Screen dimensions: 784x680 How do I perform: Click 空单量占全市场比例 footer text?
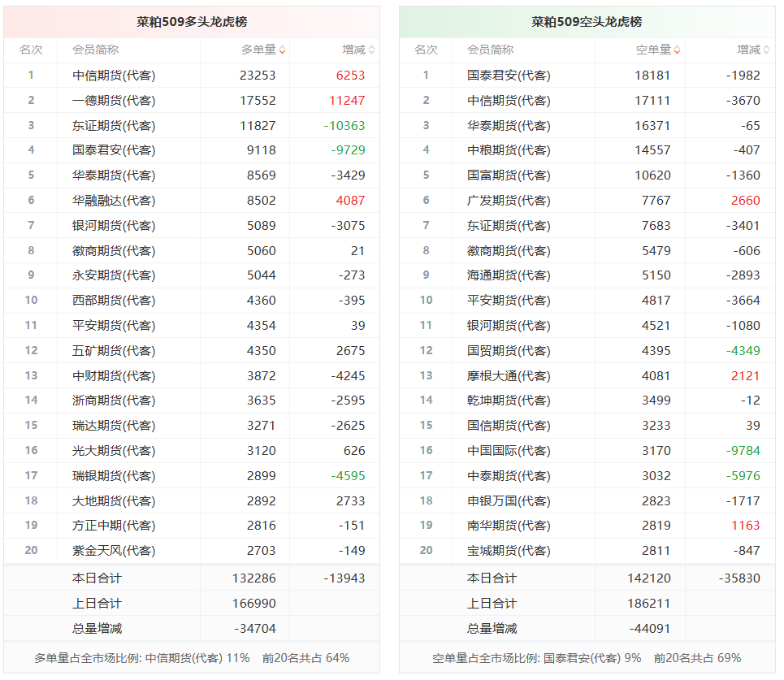pos(587,658)
